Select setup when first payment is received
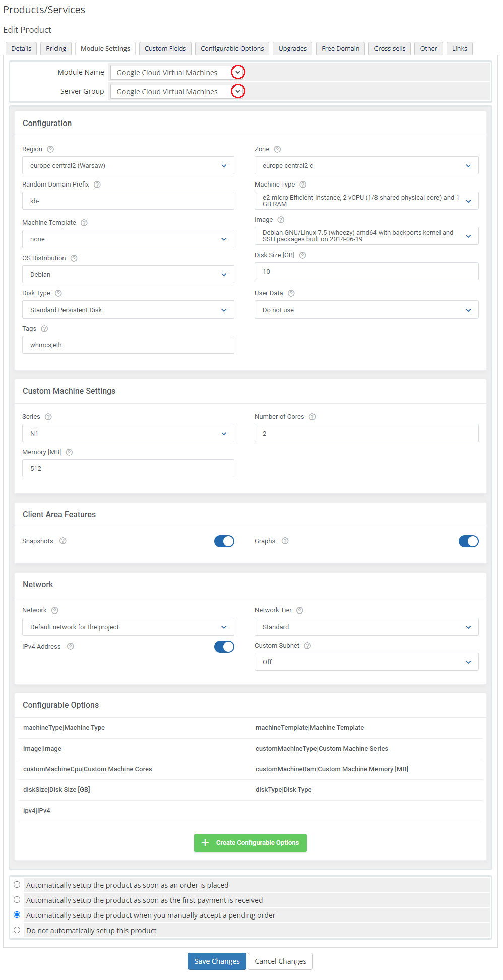The image size is (503, 980). point(17,900)
